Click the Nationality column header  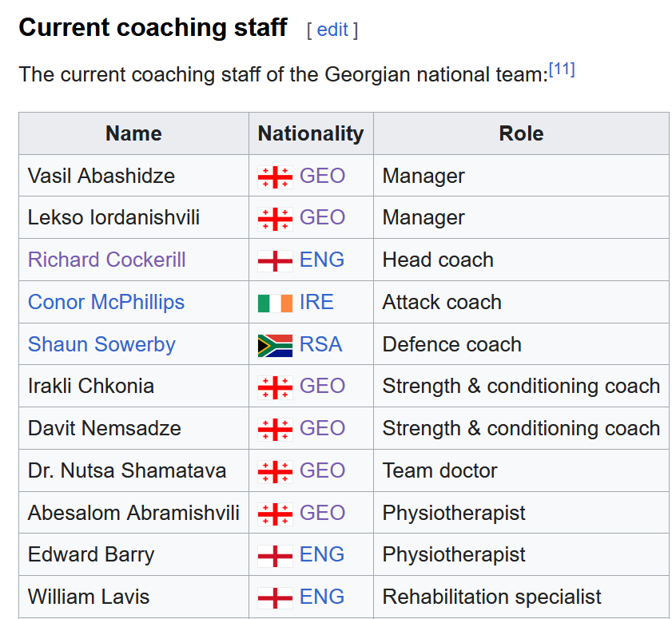[311, 133]
